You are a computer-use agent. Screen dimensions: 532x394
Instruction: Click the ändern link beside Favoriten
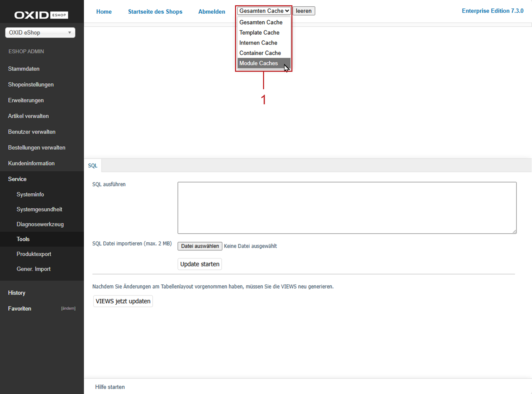[68, 309]
